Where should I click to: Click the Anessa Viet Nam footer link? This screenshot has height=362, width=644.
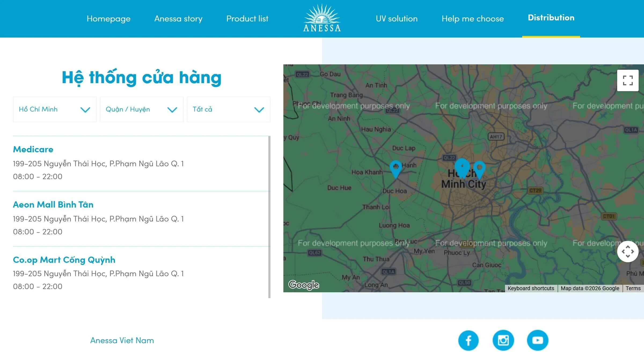click(x=122, y=340)
